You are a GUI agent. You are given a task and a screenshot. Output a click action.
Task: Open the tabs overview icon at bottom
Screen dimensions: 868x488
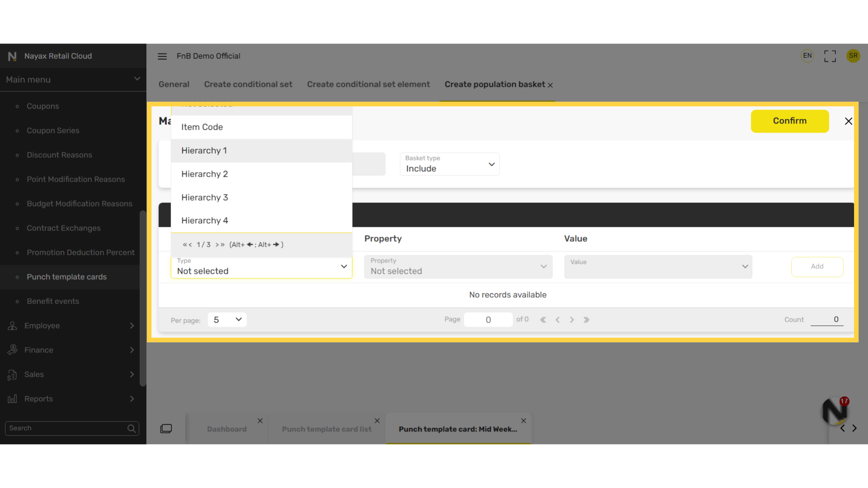click(166, 428)
